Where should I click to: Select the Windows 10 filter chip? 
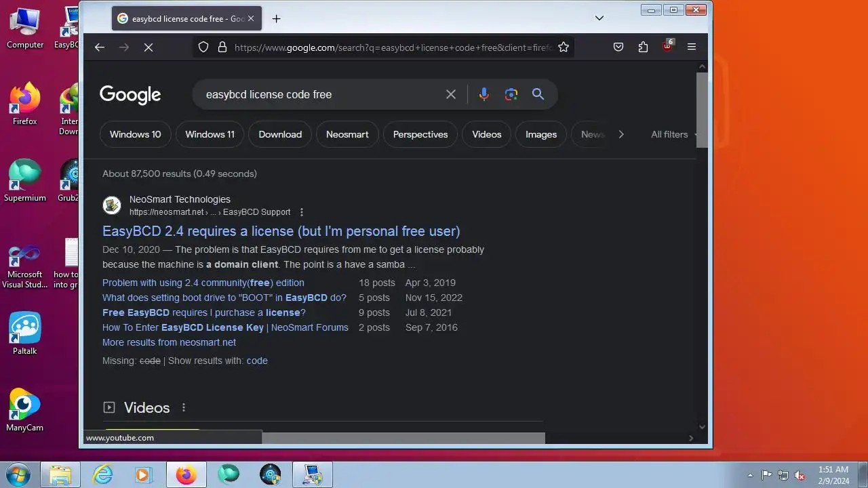pos(136,134)
